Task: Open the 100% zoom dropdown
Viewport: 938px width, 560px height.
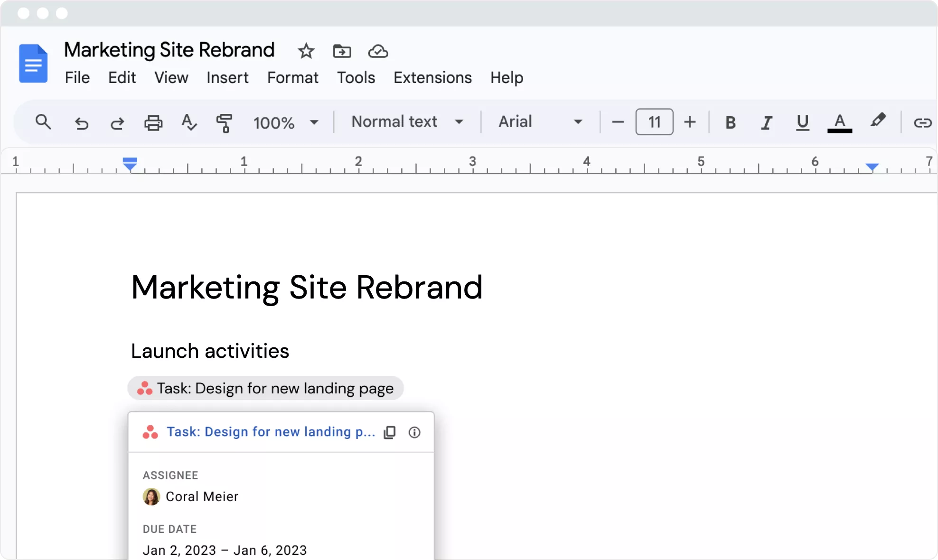Action: pyautogui.click(x=285, y=122)
